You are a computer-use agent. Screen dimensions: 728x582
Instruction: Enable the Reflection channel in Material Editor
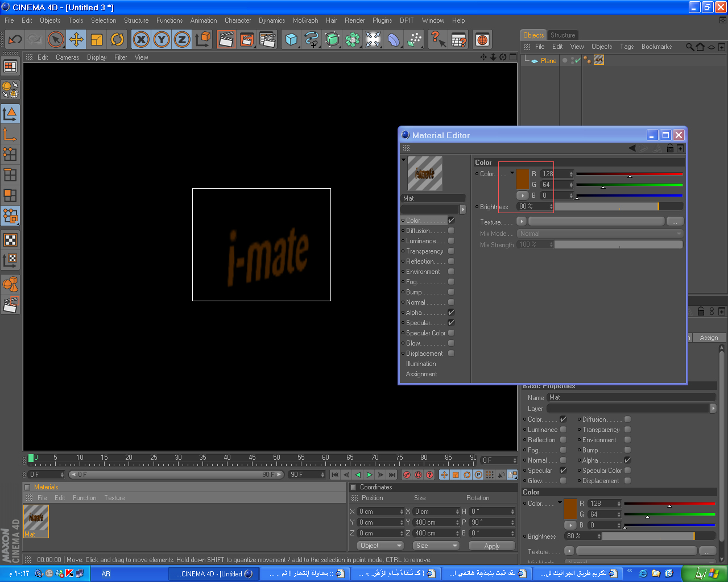(451, 261)
